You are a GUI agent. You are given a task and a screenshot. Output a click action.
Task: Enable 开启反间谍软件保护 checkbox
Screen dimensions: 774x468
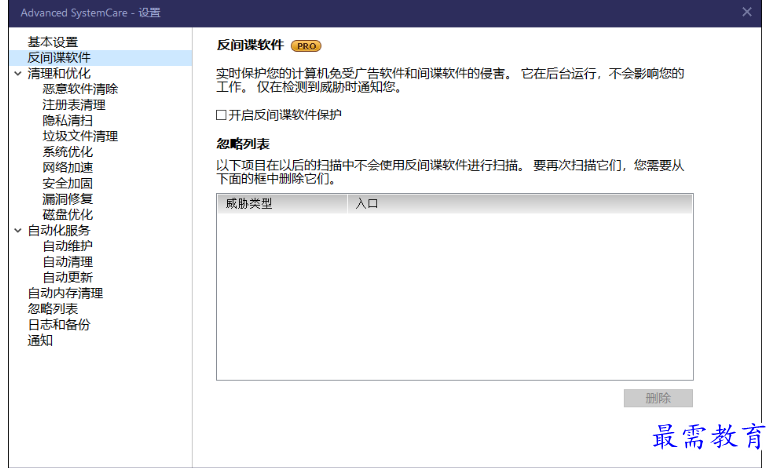pos(221,115)
